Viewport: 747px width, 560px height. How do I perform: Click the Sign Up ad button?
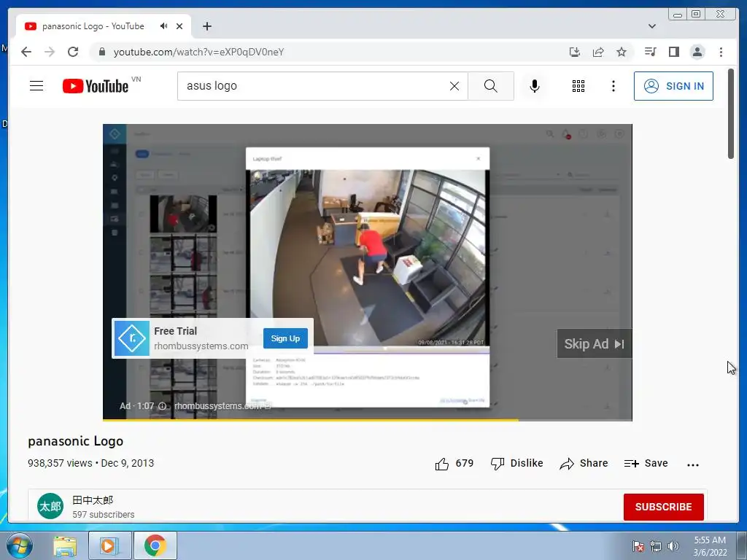[x=285, y=338]
